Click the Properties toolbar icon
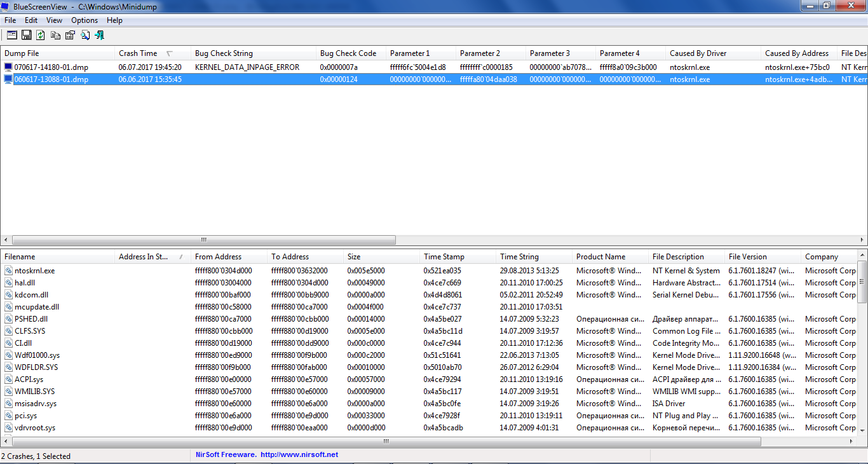 click(70, 36)
